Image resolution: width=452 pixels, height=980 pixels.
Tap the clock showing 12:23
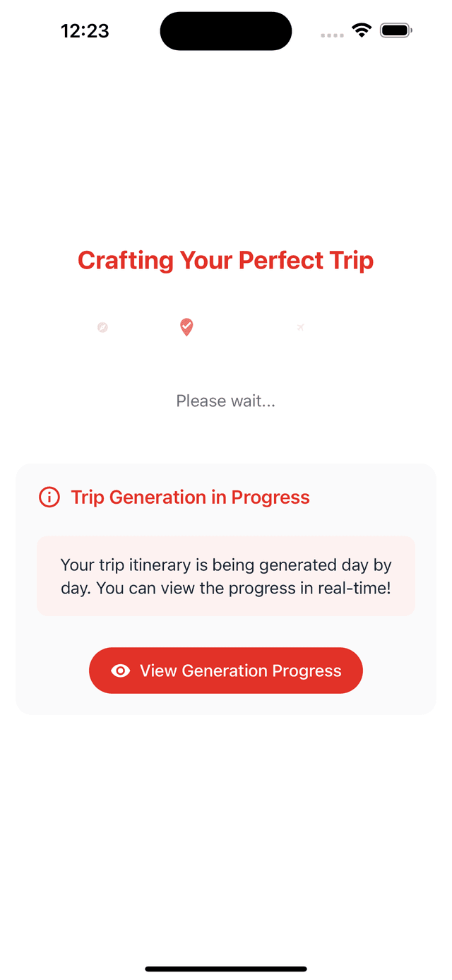[x=85, y=30]
